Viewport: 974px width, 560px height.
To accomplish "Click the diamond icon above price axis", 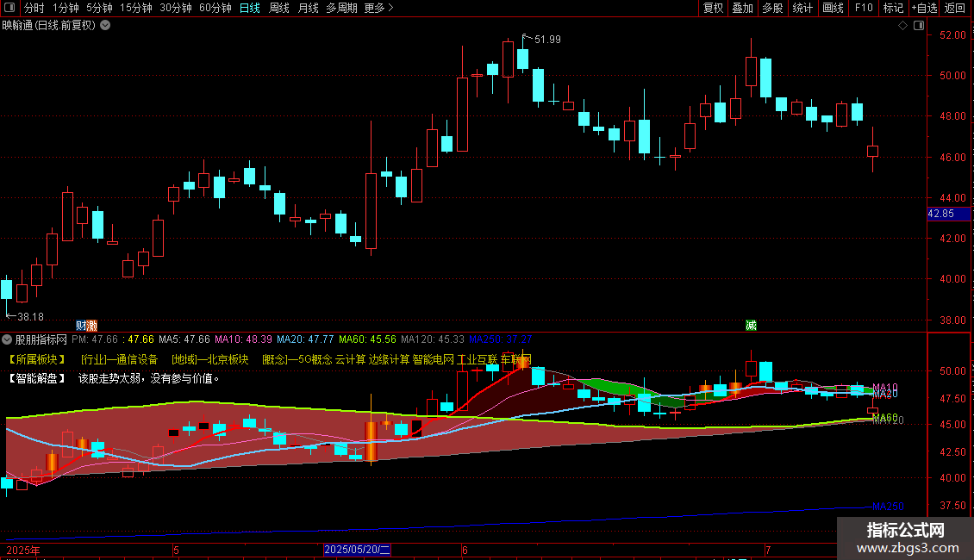I will 903,26.
